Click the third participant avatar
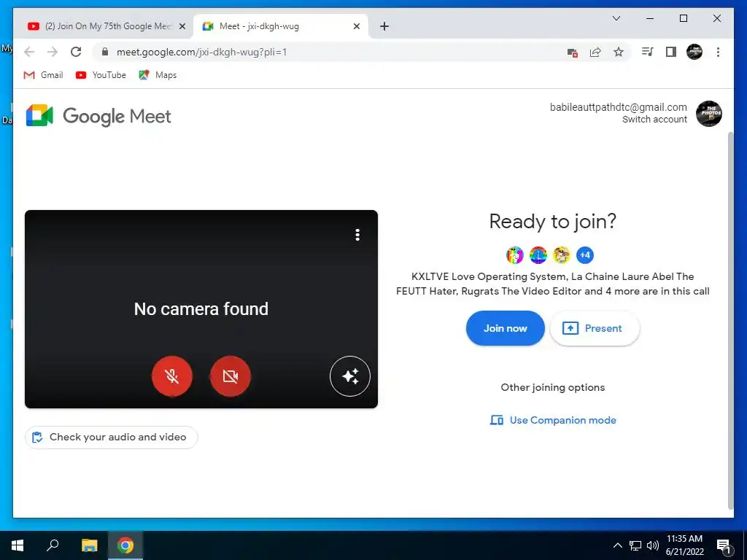747x560 pixels. pyautogui.click(x=561, y=255)
